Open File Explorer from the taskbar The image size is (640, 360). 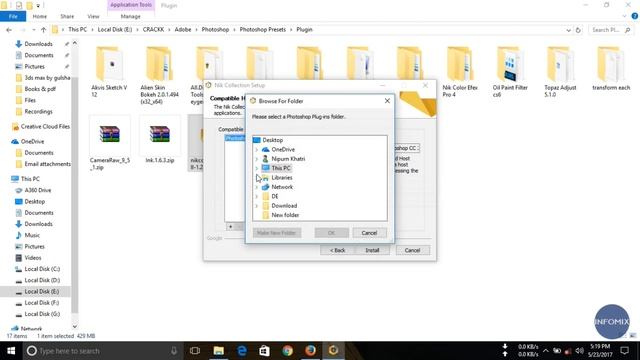219,351
